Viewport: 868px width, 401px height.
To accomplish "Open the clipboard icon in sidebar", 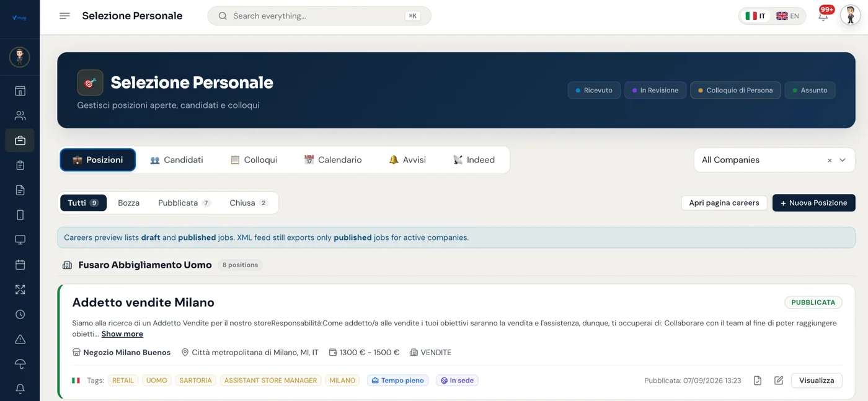I will click(x=20, y=165).
